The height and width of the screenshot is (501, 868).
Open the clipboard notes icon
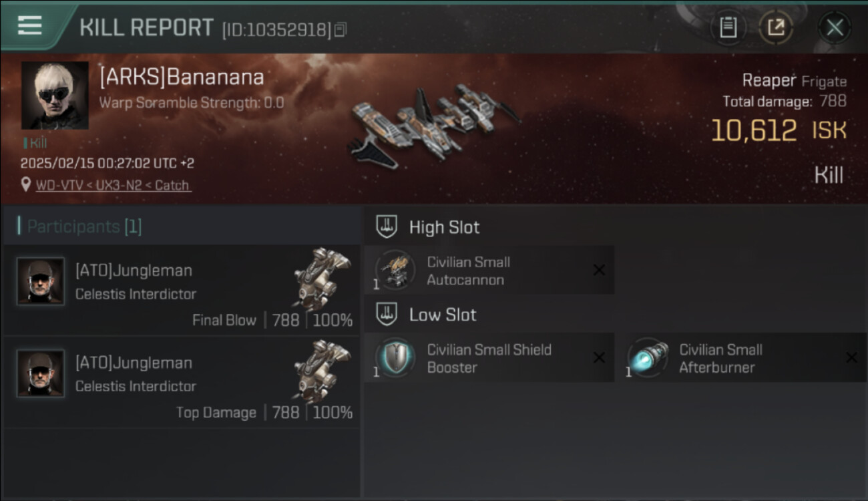728,27
